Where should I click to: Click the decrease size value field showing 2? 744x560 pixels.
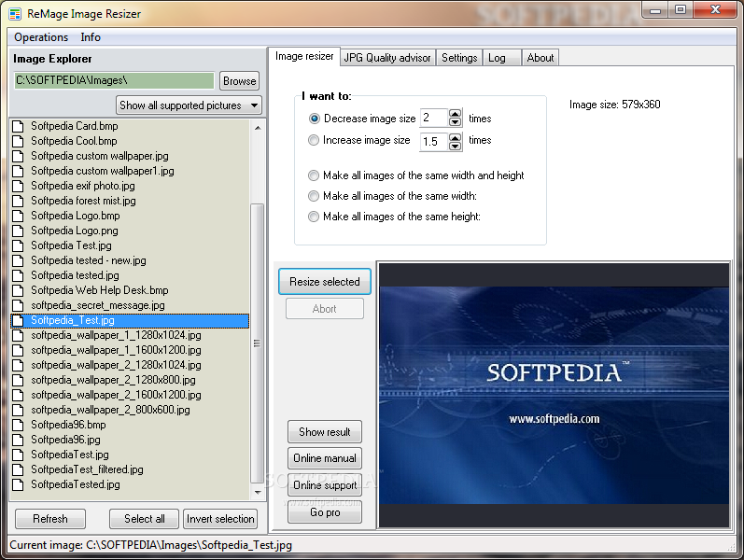pos(434,118)
